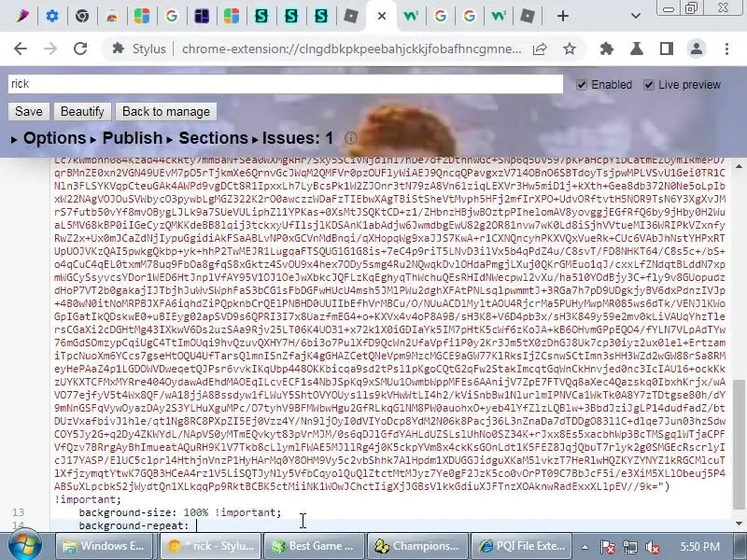The height and width of the screenshot is (560, 747).
Task: Click the !important; text after the data URL
Action: coord(88,499)
